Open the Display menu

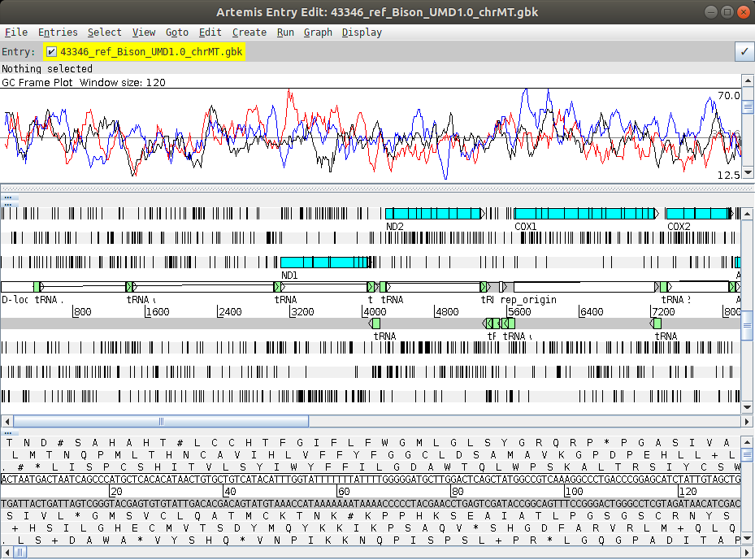tap(362, 32)
